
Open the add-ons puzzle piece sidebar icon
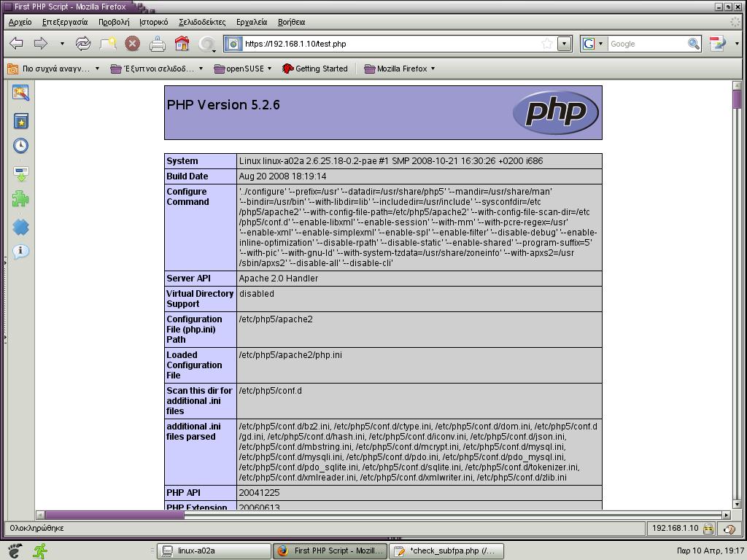(20, 198)
